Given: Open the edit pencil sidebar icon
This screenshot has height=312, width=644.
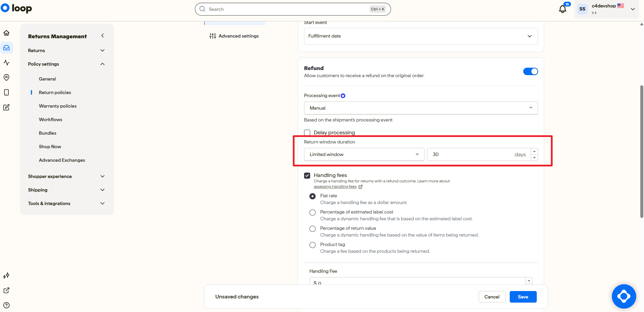Looking at the screenshot, I should (x=6, y=107).
